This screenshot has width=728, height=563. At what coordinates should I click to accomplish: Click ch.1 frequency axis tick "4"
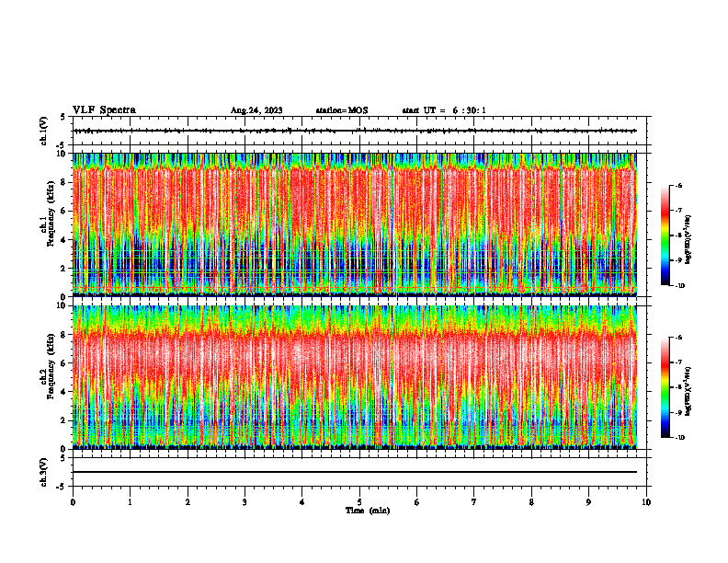tap(64, 240)
